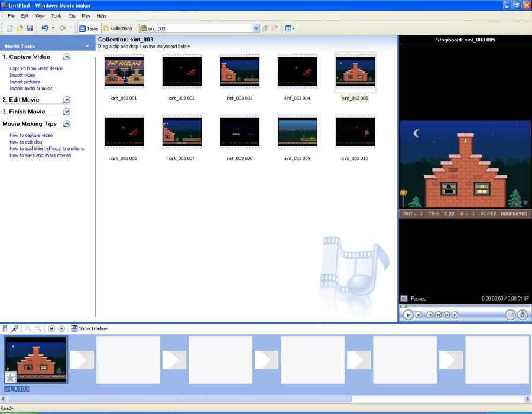Click Capture from video device link
Viewport: 532px width, 414px height.
click(36, 69)
